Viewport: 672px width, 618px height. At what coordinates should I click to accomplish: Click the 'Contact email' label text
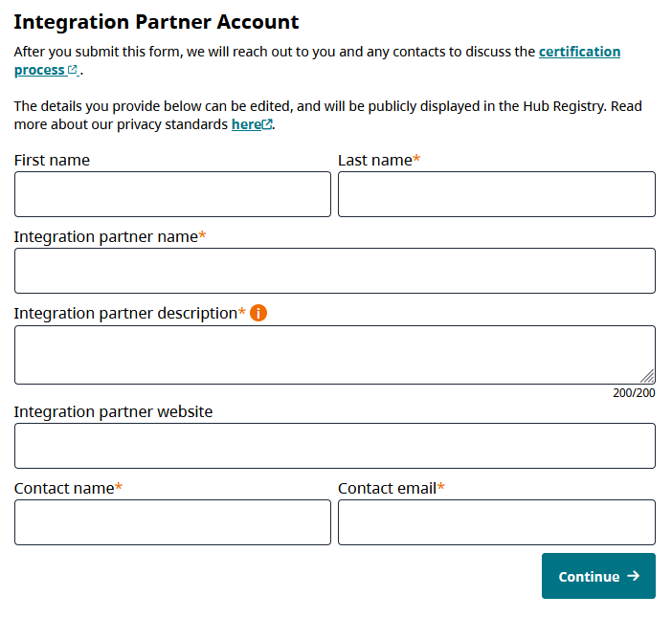click(x=387, y=488)
